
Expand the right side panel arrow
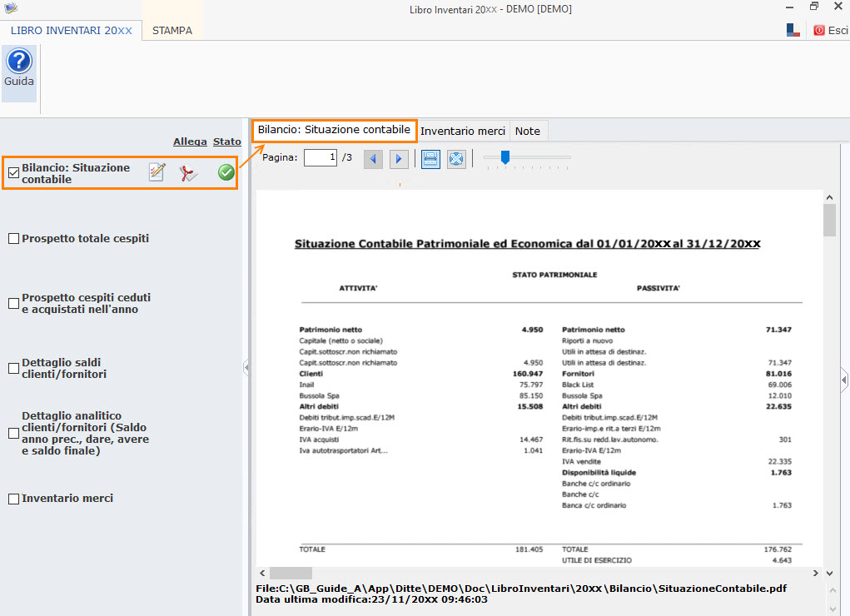click(x=844, y=380)
